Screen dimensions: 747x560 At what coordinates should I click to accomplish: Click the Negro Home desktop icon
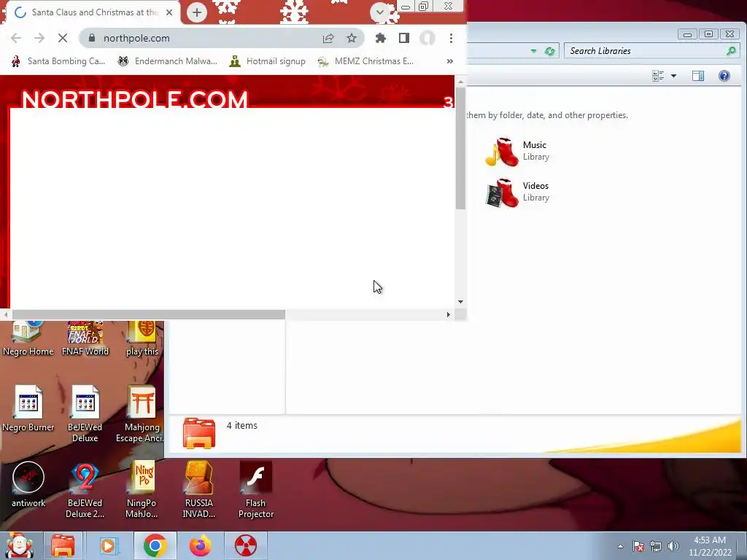click(28, 339)
